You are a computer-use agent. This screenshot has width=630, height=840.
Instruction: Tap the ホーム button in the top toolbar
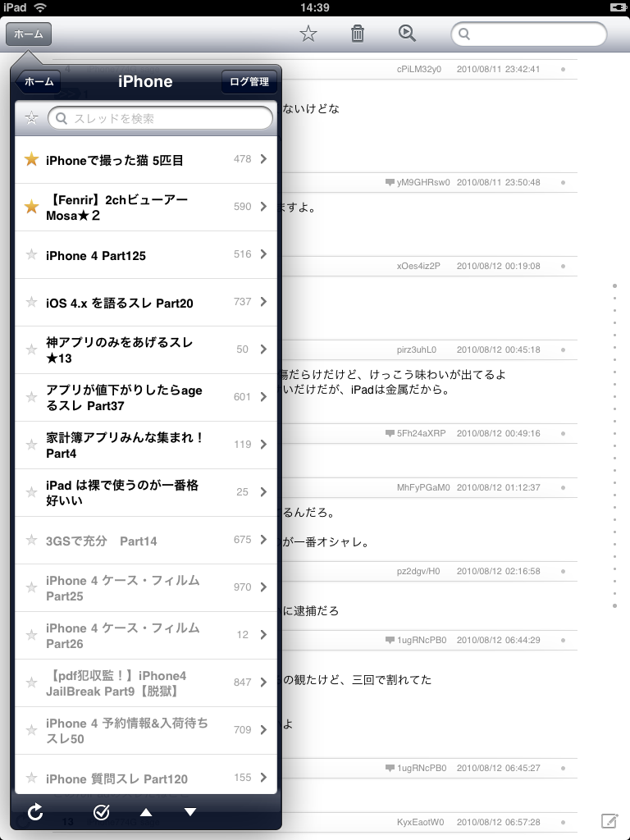pyautogui.click(x=29, y=34)
